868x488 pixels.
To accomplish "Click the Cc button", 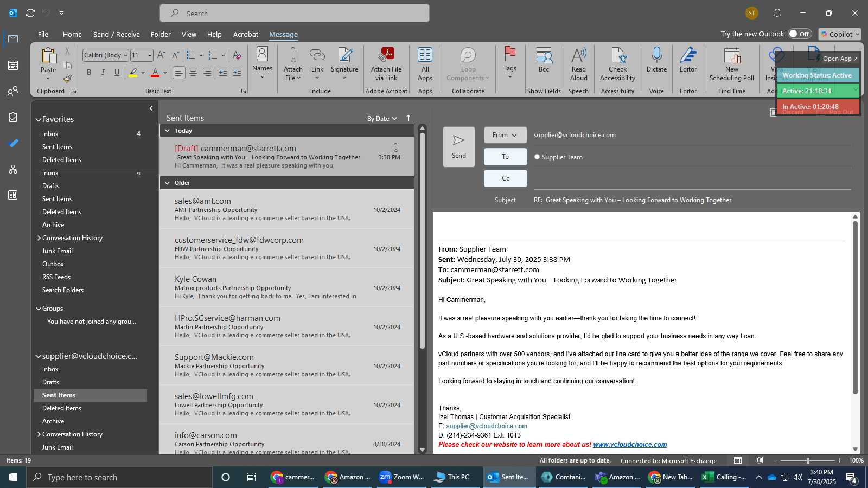I will click(505, 178).
